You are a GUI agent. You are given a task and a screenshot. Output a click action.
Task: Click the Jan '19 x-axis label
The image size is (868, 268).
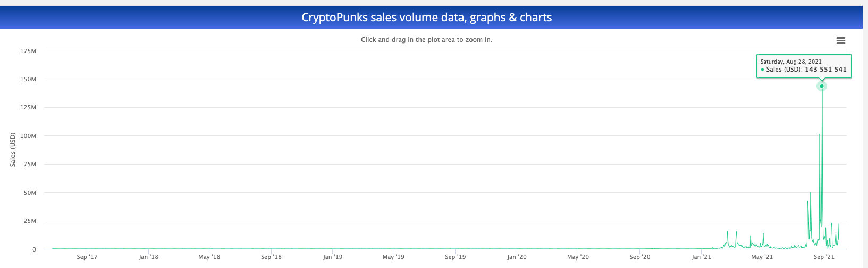point(333,257)
